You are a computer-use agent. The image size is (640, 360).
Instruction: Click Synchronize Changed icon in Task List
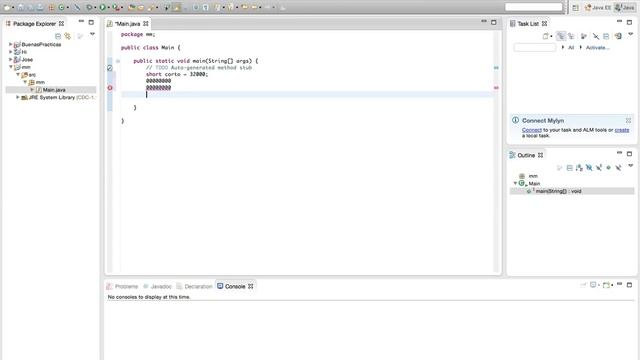[x=618, y=36]
